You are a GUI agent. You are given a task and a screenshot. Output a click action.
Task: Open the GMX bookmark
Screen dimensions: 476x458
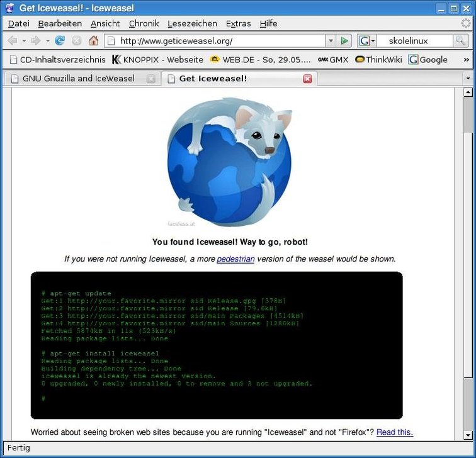pyautogui.click(x=333, y=60)
